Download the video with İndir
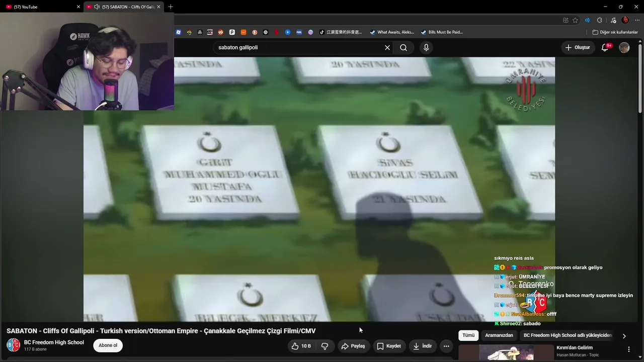 tap(423, 346)
